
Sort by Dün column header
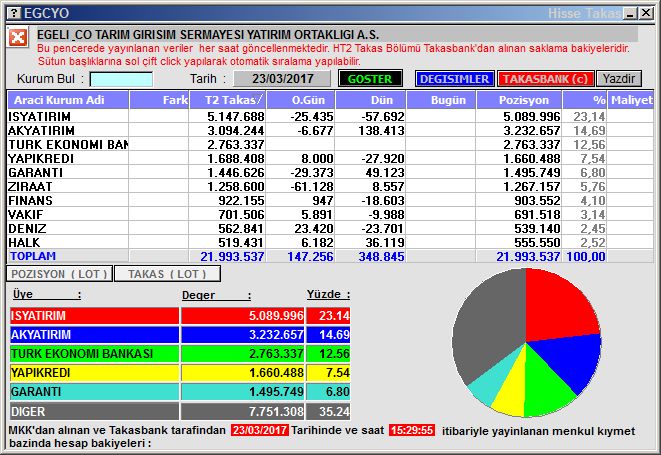pyautogui.click(x=371, y=100)
